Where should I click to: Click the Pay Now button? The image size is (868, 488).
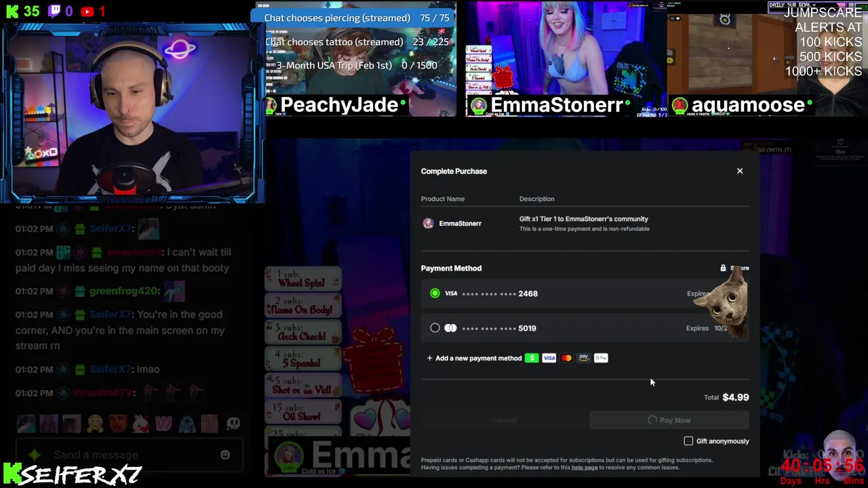click(x=669, y=420)
